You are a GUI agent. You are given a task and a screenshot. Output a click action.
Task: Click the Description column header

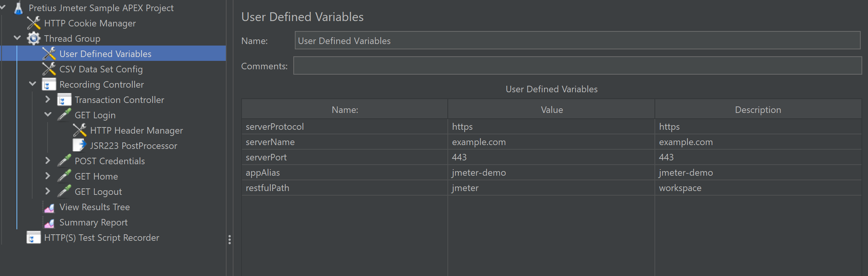point(758,110)
